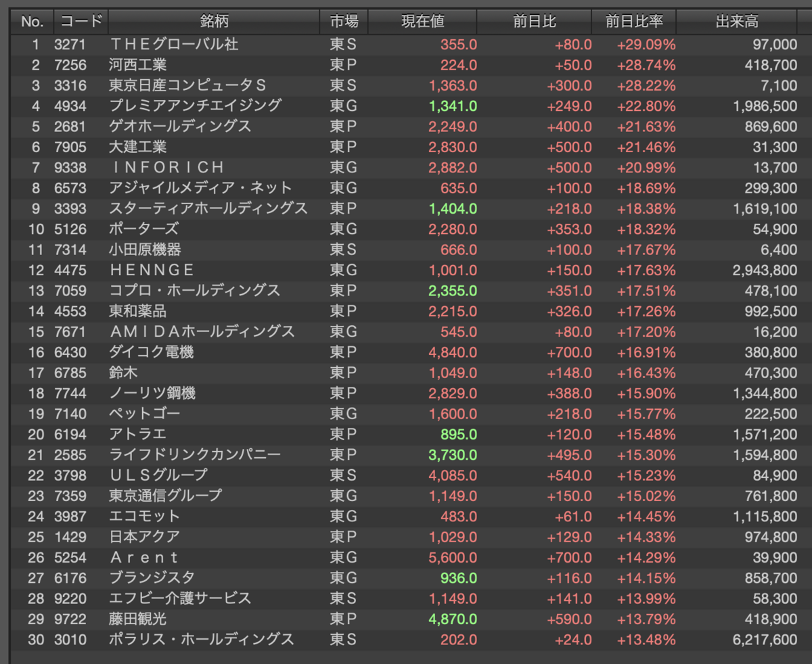Click stock code 7256
Screen dimensions: 812x664
[x=70, y=65]
